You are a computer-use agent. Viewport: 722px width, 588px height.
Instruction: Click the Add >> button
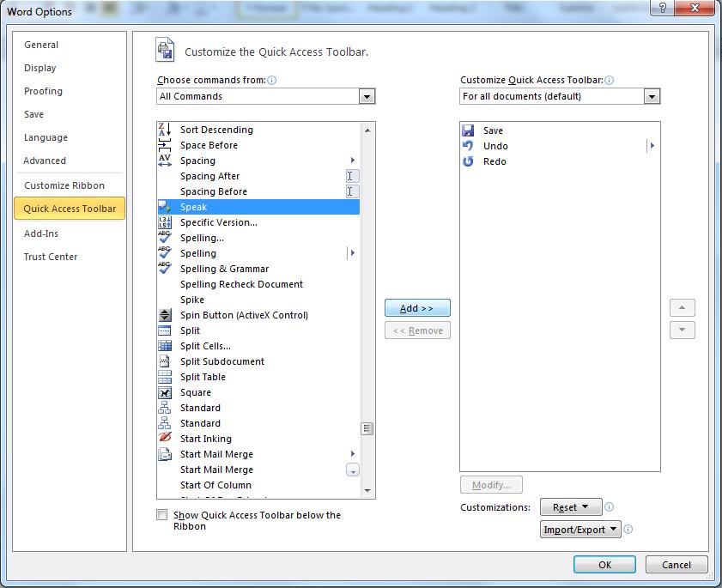tap(417, 308)
